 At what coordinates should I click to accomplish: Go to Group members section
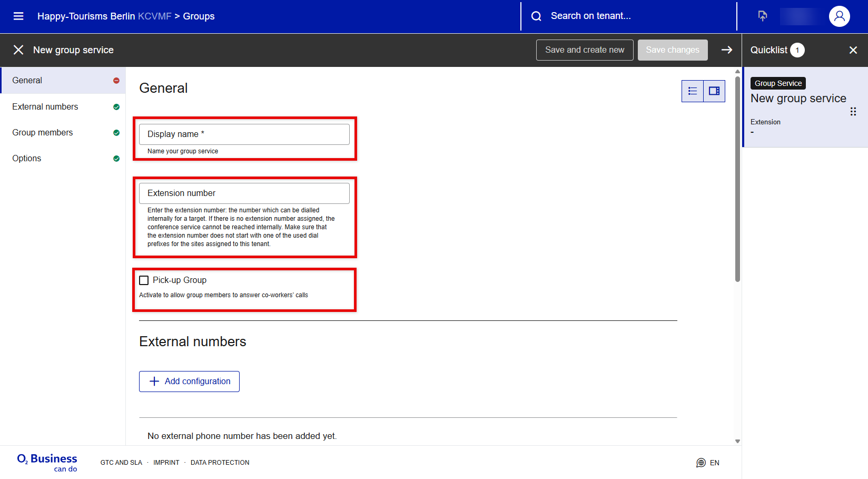point(43,133)
